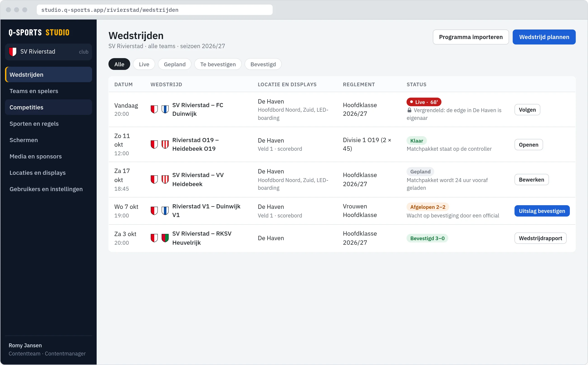The image size is (588, 365).
Task: Open the SV Rivierstad club switcher
Action: (x=49, y=52)
